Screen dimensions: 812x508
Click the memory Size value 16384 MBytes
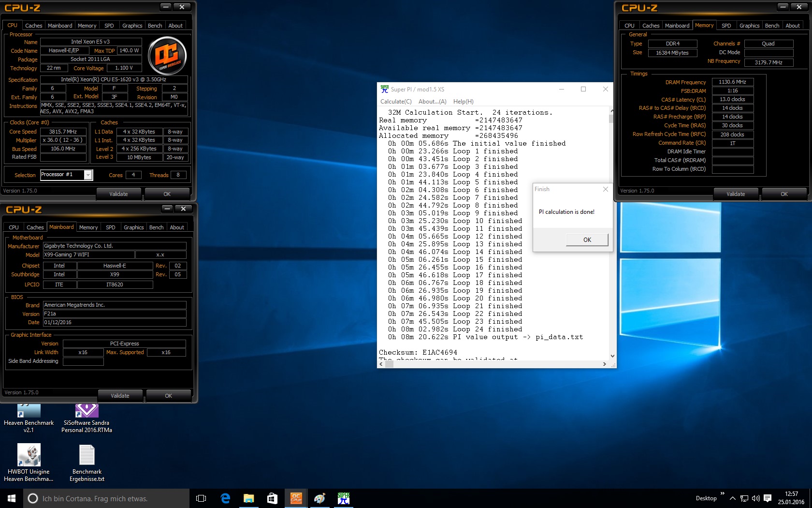(672, 53)
